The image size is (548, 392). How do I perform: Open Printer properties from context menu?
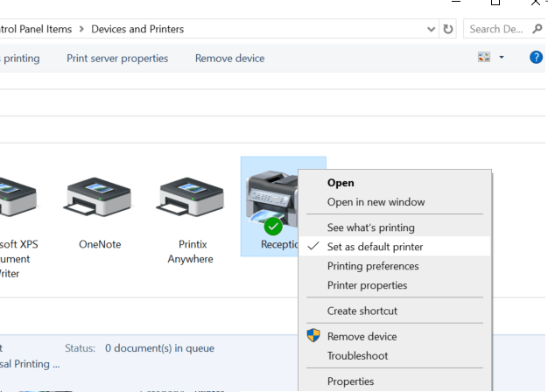[367, 285]
